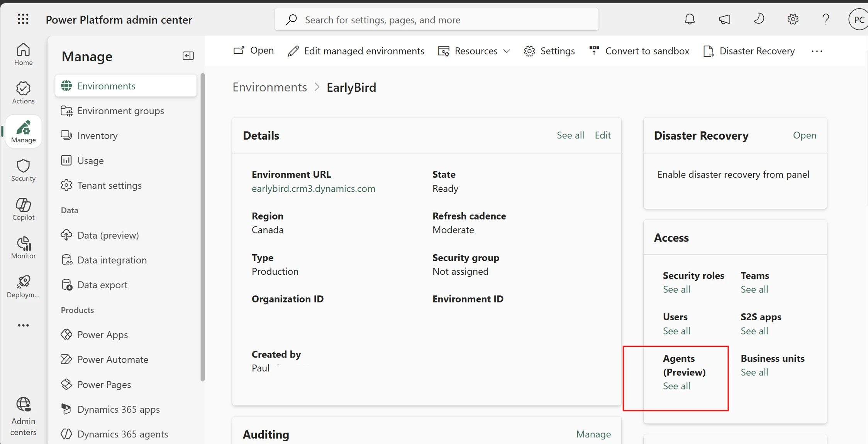See all Users
This screenshot has height=444, width=868.
point(676,331)
